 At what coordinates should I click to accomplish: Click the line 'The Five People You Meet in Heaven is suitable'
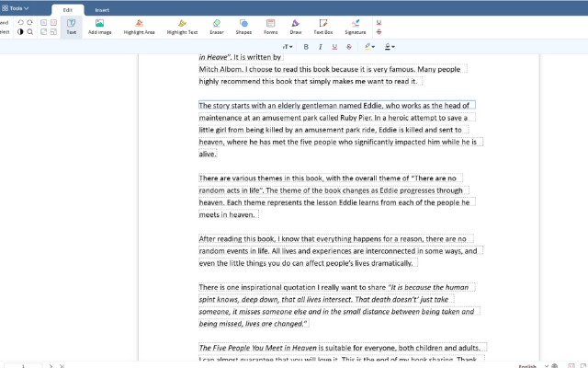[343, 348]
